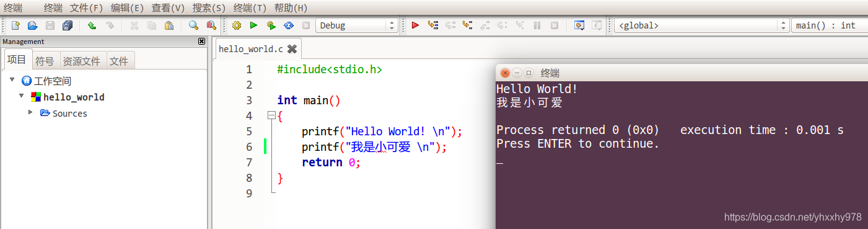Image resolution: width=868 pixels, height=229 pixels.
Task: Paste from clipboard icon
Action: click(x=169, y=25)
